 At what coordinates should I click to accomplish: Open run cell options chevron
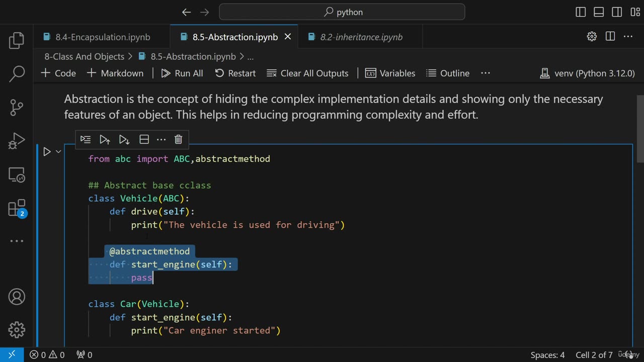[x=58, y=151]
